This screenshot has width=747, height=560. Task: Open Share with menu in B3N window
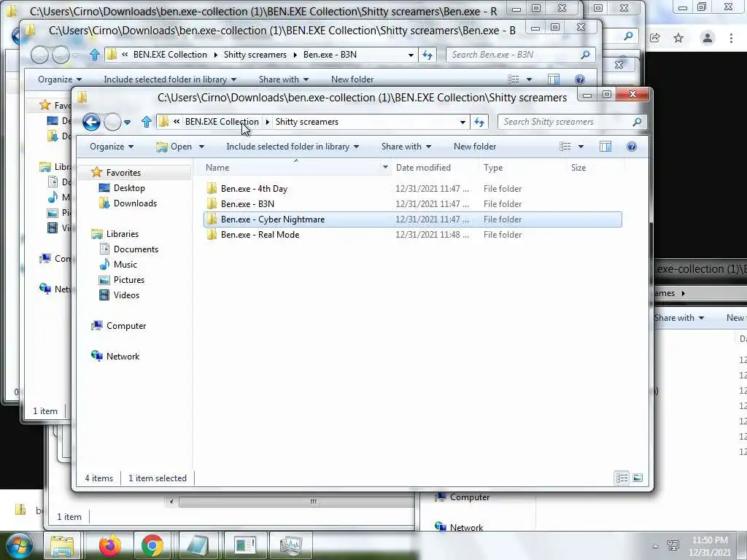click(284, 79)
